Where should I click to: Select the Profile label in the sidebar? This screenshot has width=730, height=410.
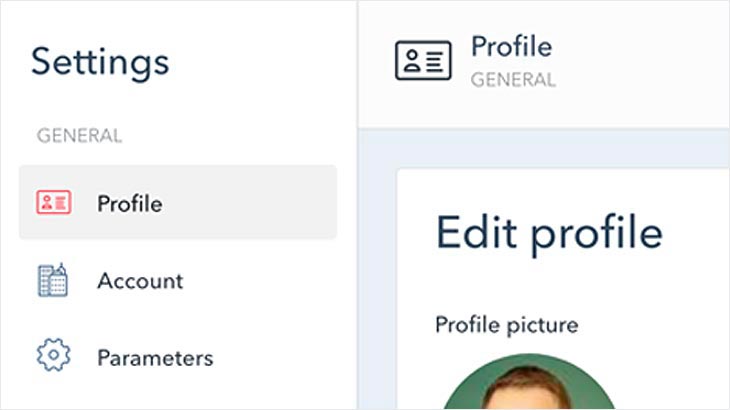point(130,204)
